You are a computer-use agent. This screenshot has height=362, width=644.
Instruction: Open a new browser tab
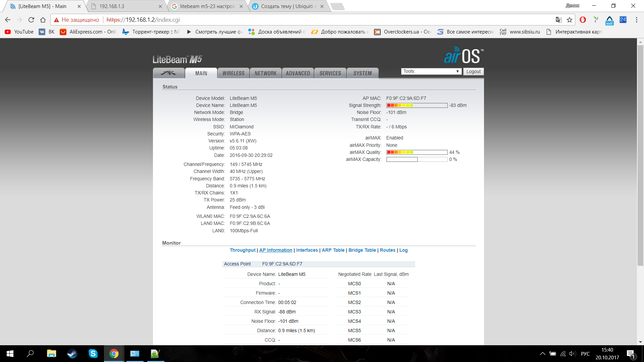click(337, 6)
